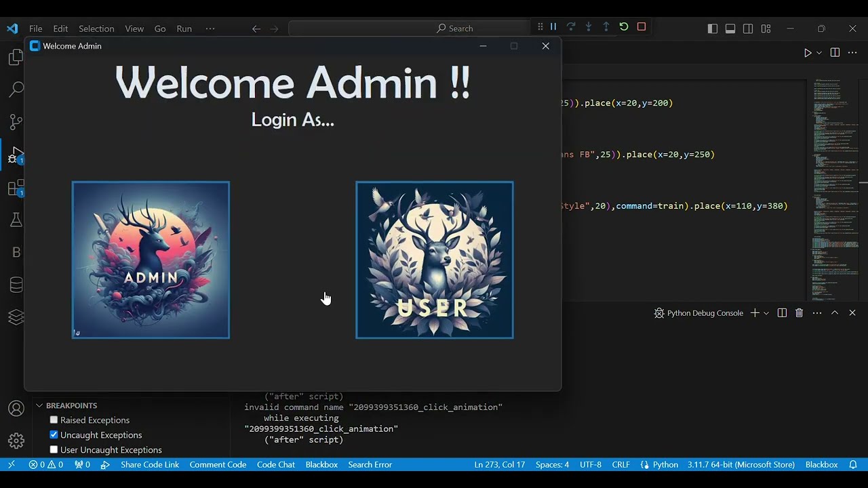The image size is (868, 488).
Task: Add new terminal with plus icon
Action: [755, 313]
